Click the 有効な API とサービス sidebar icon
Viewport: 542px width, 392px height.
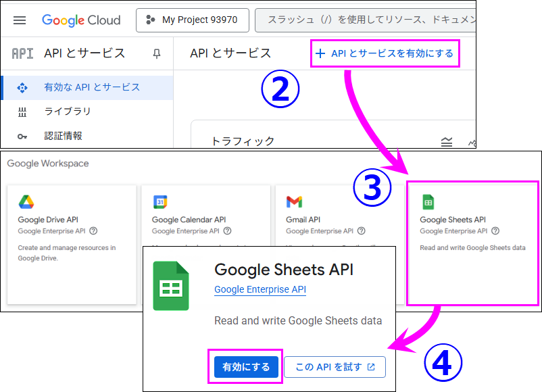click(22, 88)
